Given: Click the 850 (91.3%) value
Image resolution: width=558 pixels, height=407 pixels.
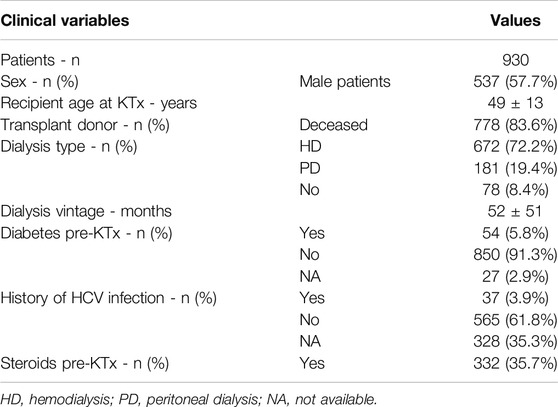Looking at the screenshot, I should [515, 255].
